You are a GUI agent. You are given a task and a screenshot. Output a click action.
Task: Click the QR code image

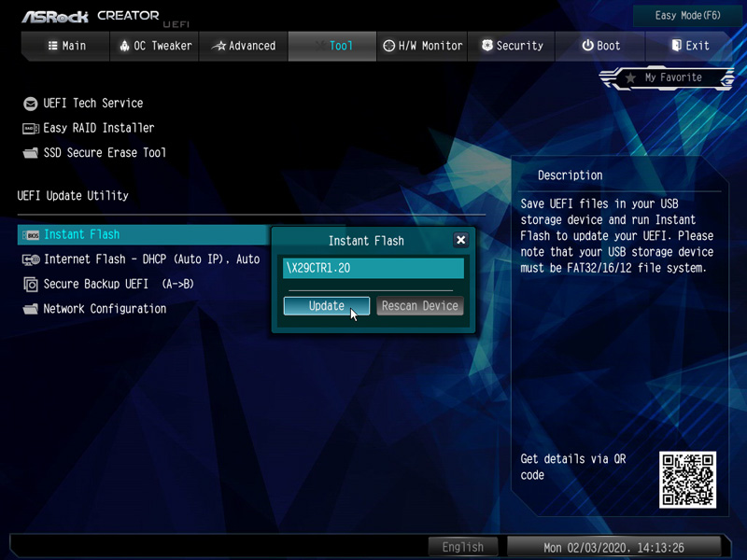click(x=687, y=480)
